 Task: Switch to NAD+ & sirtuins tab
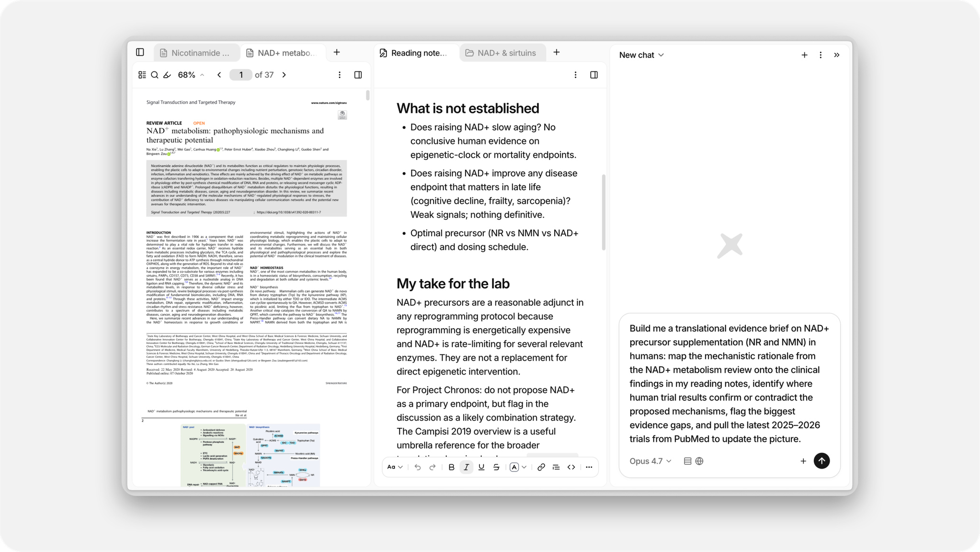click(x=502, y=53)
